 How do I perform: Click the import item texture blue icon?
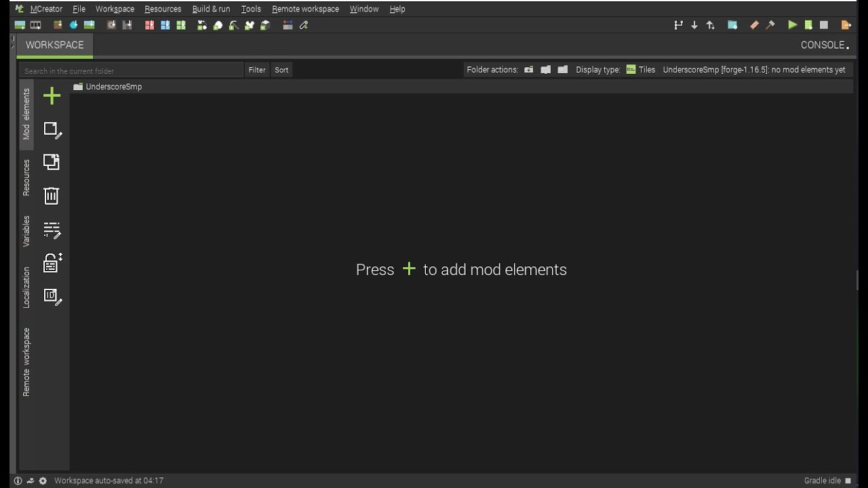(x=73, y=25)
